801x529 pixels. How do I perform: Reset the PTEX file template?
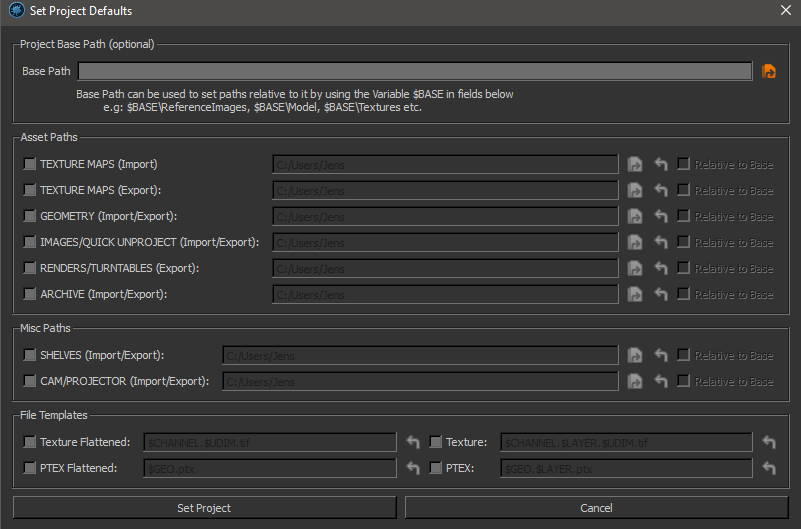click(x=769, y=468)
